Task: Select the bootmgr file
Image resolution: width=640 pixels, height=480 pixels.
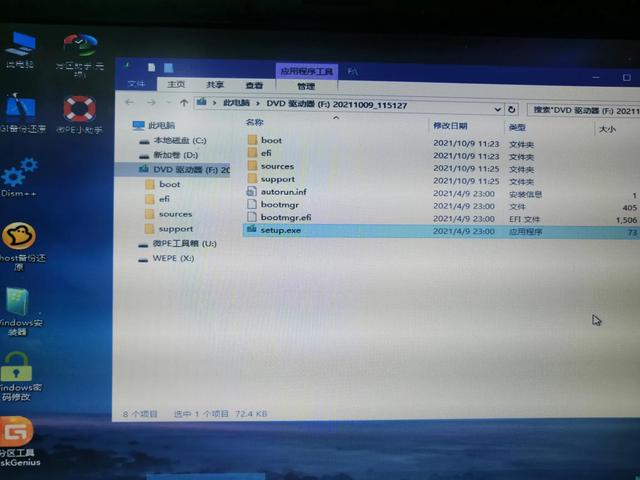Action: (x=273, y=204)
